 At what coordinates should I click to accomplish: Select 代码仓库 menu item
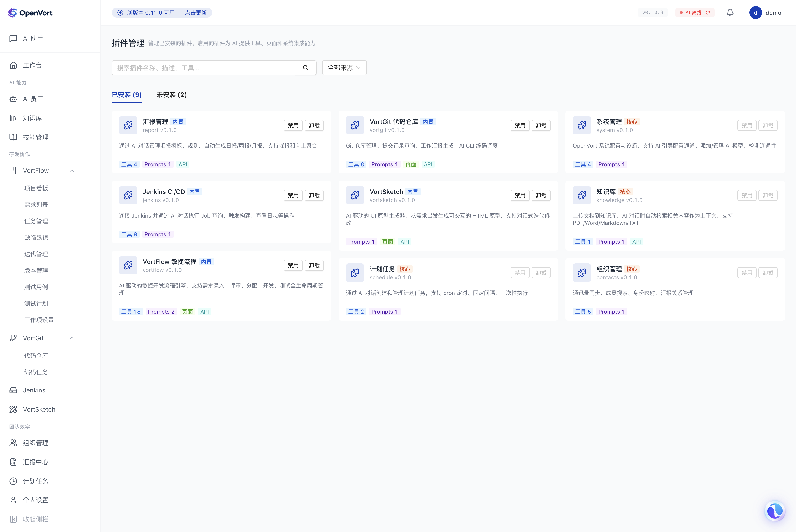coord(36,356)
